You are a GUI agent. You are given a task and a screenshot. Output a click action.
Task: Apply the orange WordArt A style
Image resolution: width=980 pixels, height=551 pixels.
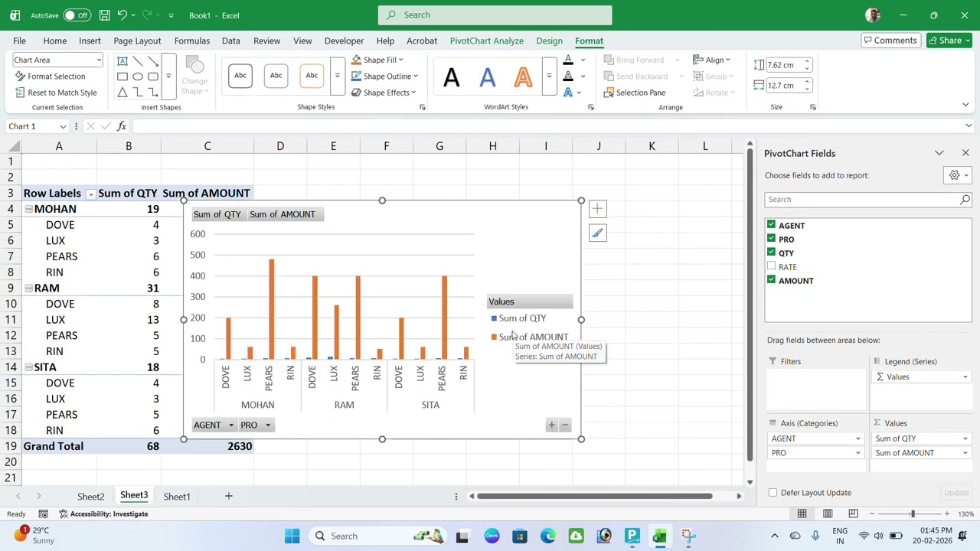coord(523,76)
